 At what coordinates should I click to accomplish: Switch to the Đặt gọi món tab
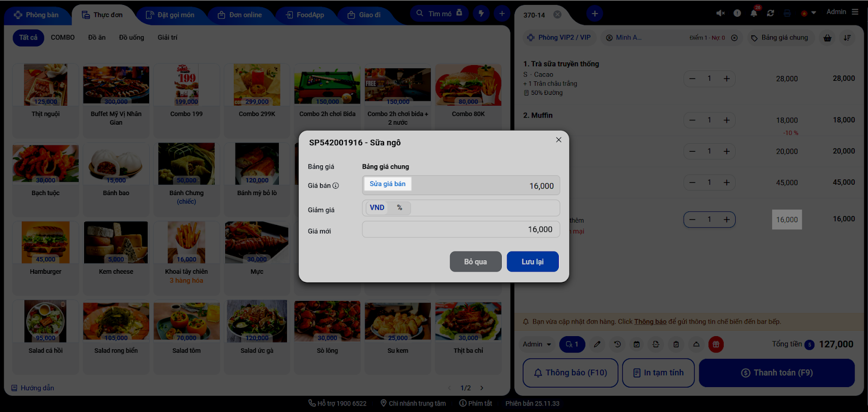point(170,15)
